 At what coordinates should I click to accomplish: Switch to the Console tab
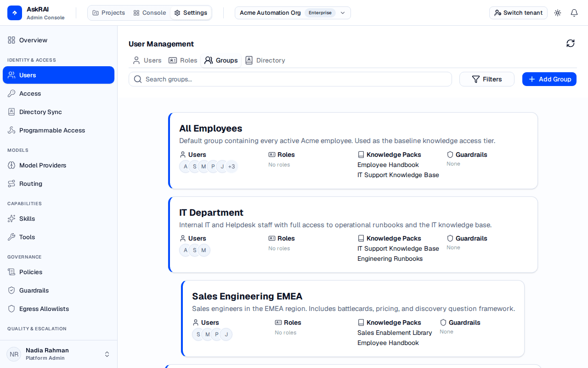point(149,13)
